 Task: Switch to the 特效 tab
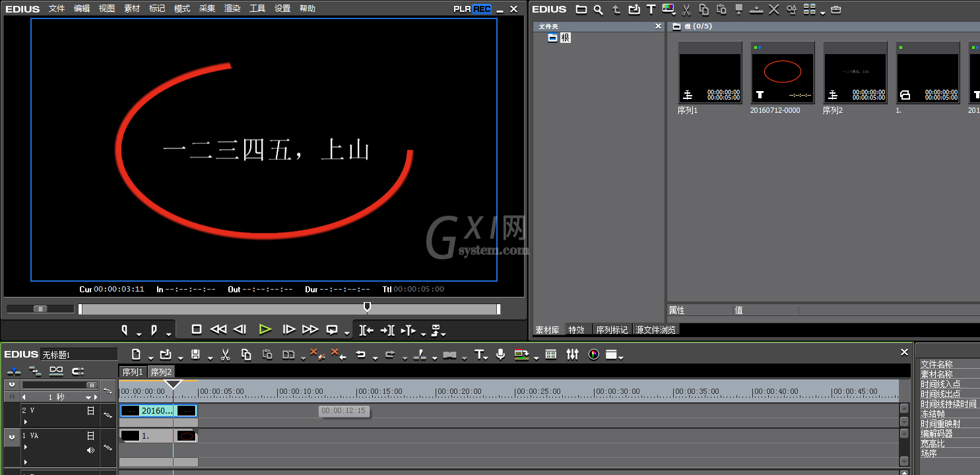576,330
